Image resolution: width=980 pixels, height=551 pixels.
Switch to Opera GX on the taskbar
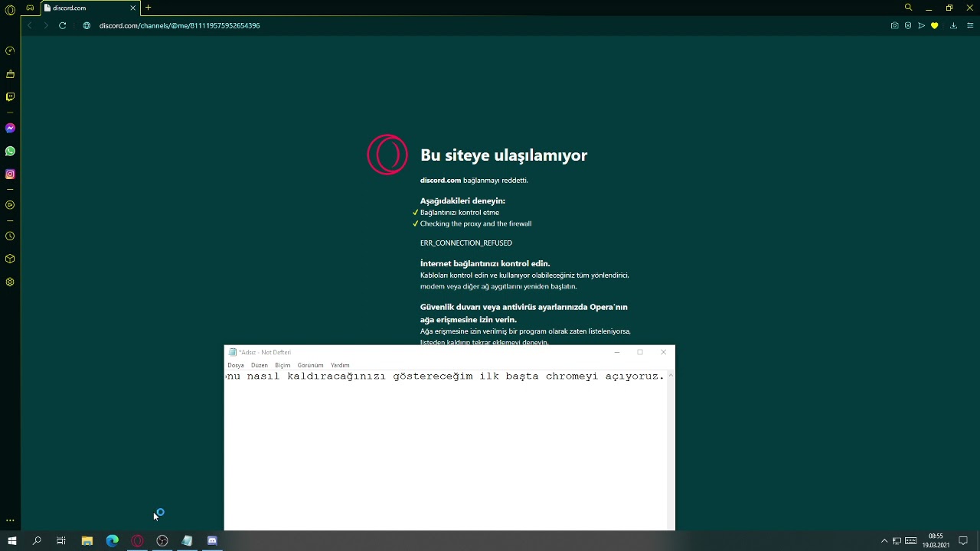click(137, 541)
